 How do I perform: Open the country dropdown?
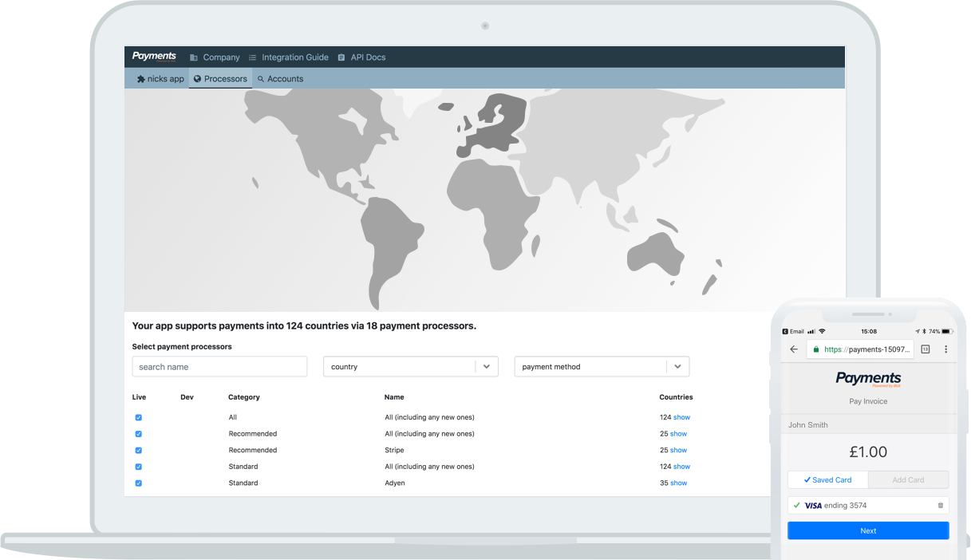click(x=411, y=367)
